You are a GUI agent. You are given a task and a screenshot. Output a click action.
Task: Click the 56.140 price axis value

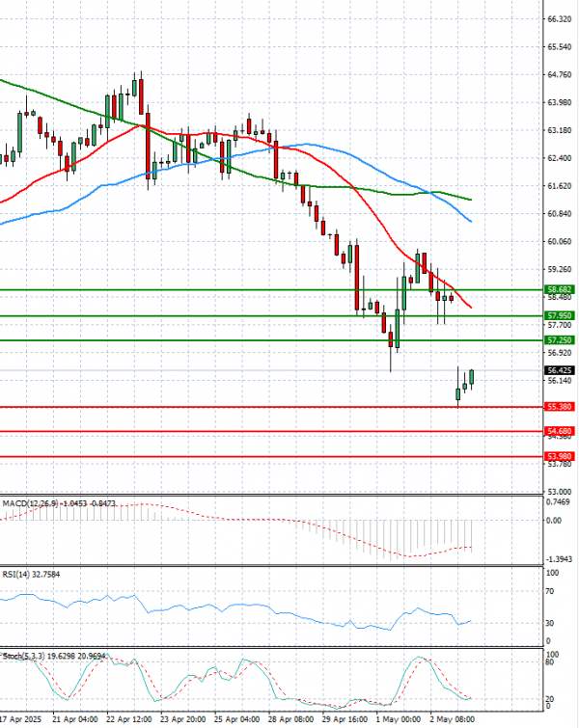[x=560, y=381]
